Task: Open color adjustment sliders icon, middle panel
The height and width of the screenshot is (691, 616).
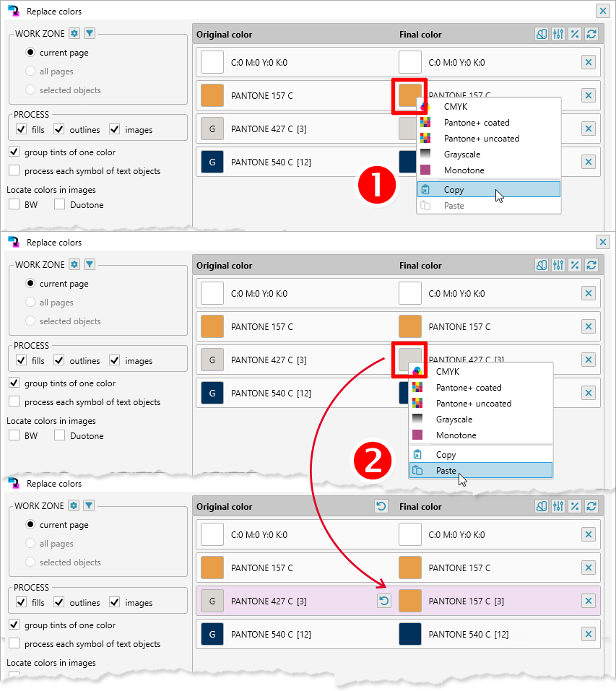Action: click(x=558, y=265)
